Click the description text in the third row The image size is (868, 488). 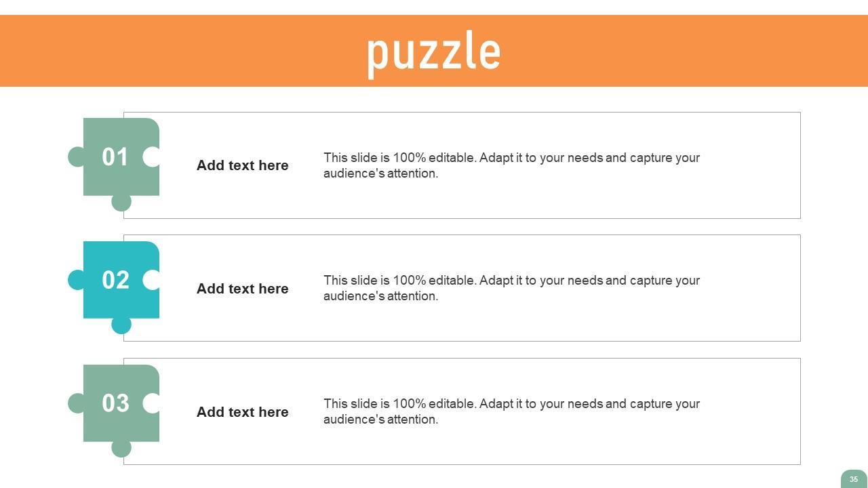[x=511, y=411]
